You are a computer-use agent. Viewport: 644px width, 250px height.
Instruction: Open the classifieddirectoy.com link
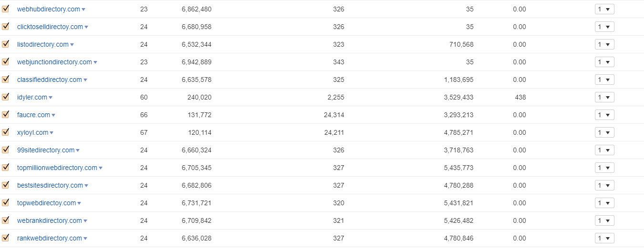[50, 80]
